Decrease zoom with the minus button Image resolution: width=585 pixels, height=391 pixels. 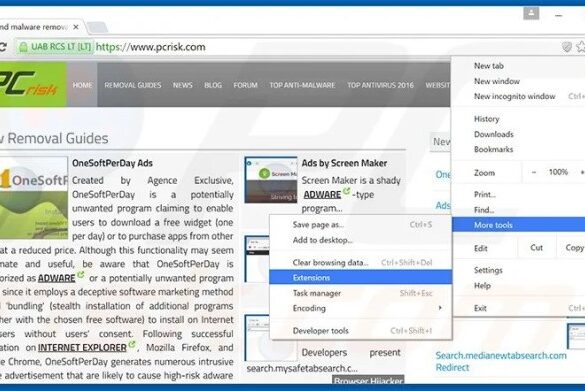pos(534,172)
